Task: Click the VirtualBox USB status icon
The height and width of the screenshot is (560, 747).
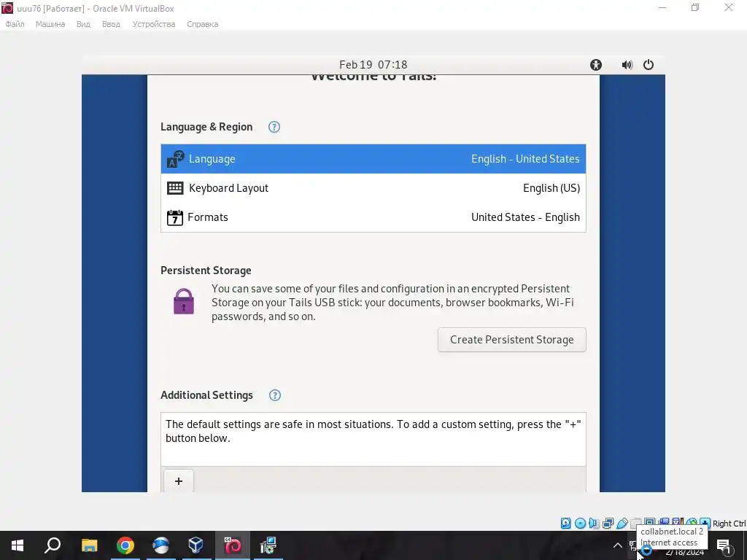Action: pos(622,524)
